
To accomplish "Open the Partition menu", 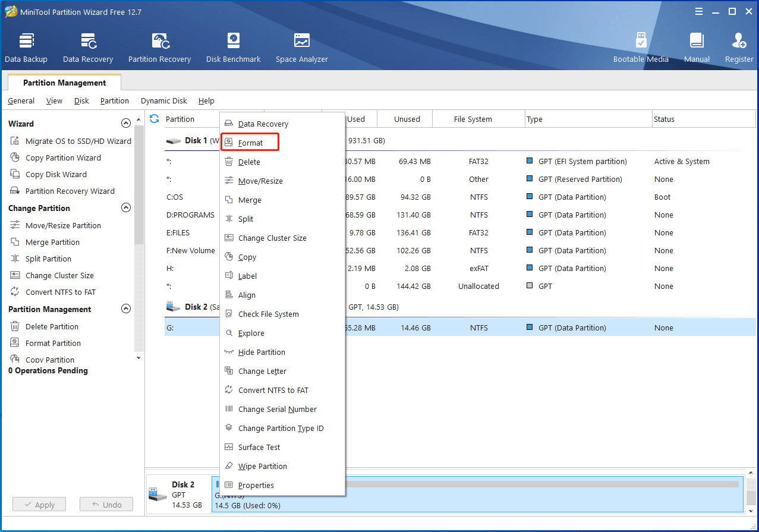I will (114, 100).
